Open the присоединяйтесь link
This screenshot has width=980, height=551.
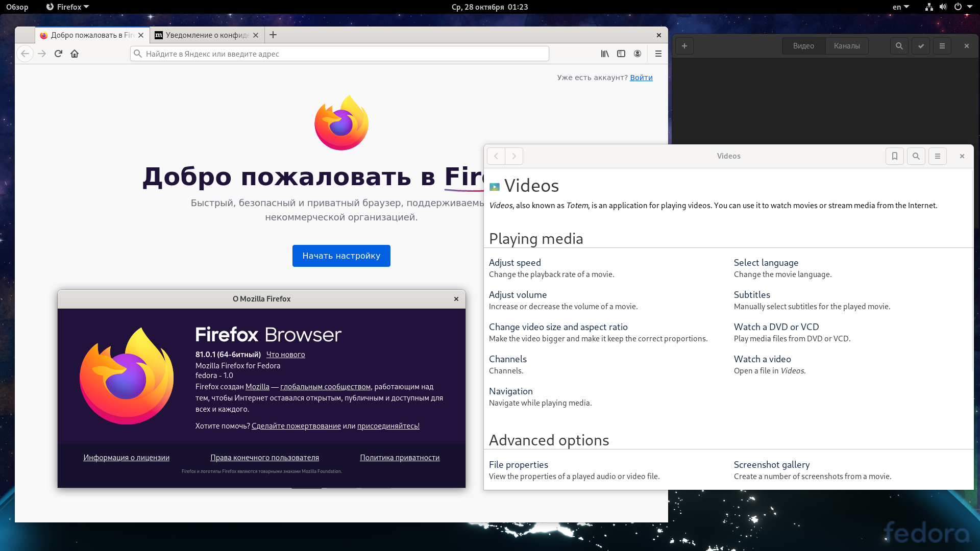pyautogui.click(x=388, y=426)
